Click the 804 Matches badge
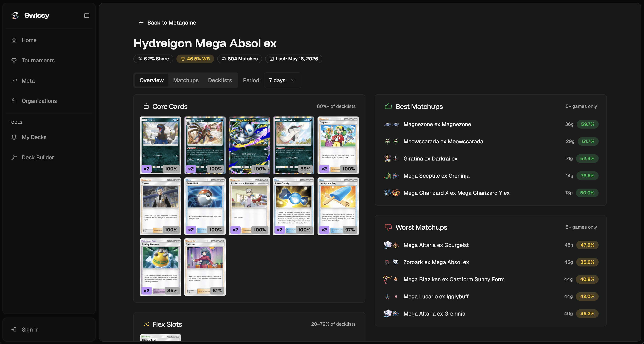Screen dimensions: 644x344 click(x=239, y=59)
